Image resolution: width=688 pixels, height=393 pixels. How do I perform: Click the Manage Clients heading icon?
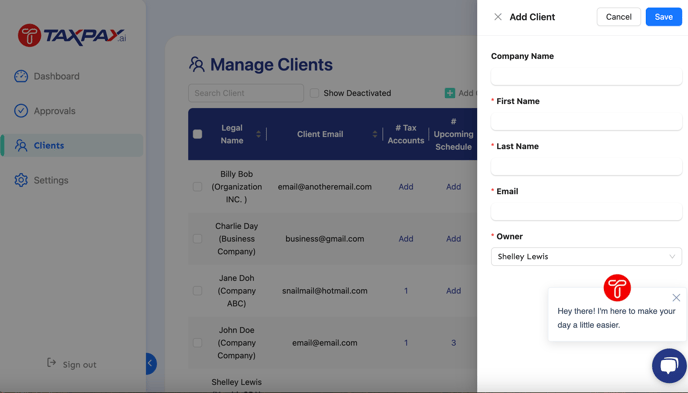197,64
